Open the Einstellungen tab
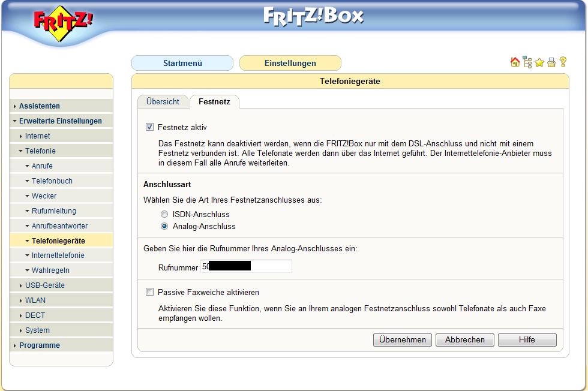This screenshot has width=588, height=391. pyautogui.click(x=290, y=63)
